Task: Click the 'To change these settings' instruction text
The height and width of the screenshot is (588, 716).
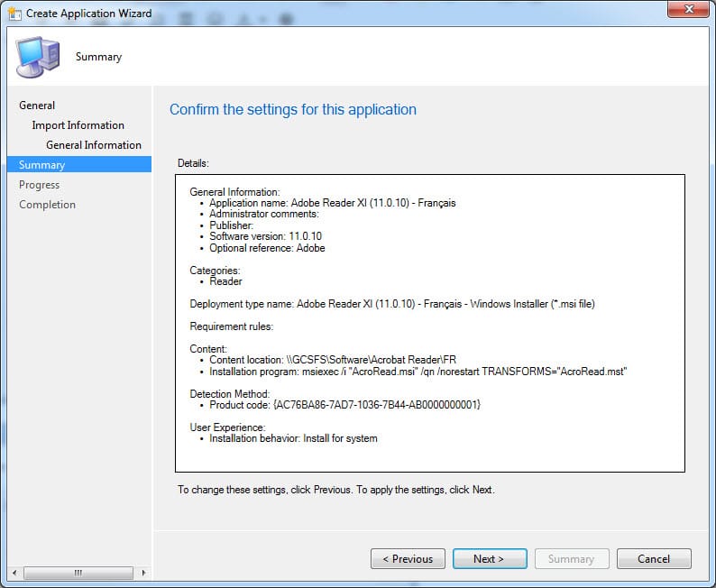Action: click(336, 490)
